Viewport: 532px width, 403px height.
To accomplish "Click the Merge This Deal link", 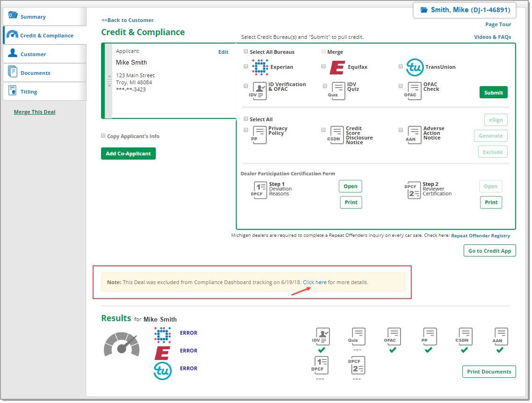I will click(35, 112).
